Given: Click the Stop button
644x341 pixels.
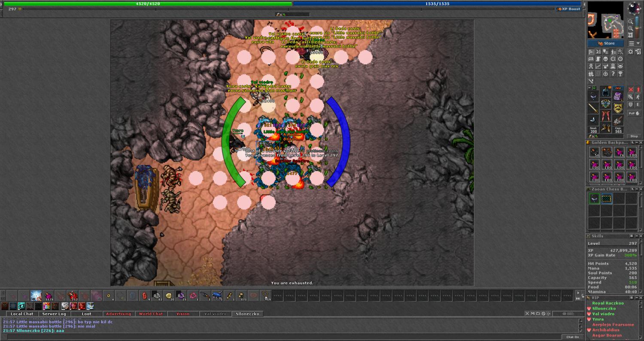Looking at the screenshot, I should (x=634, y=136).
